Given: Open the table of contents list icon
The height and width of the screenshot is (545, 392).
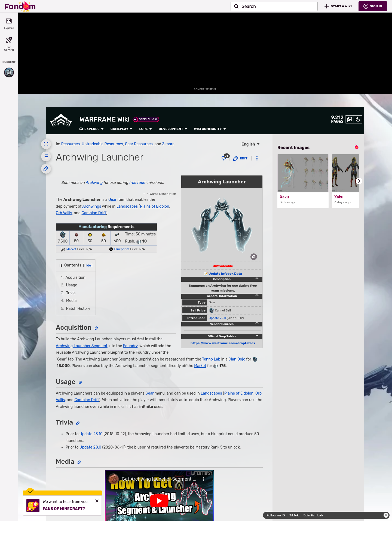Looking at the screenshot, I should [x=46, y=156].
